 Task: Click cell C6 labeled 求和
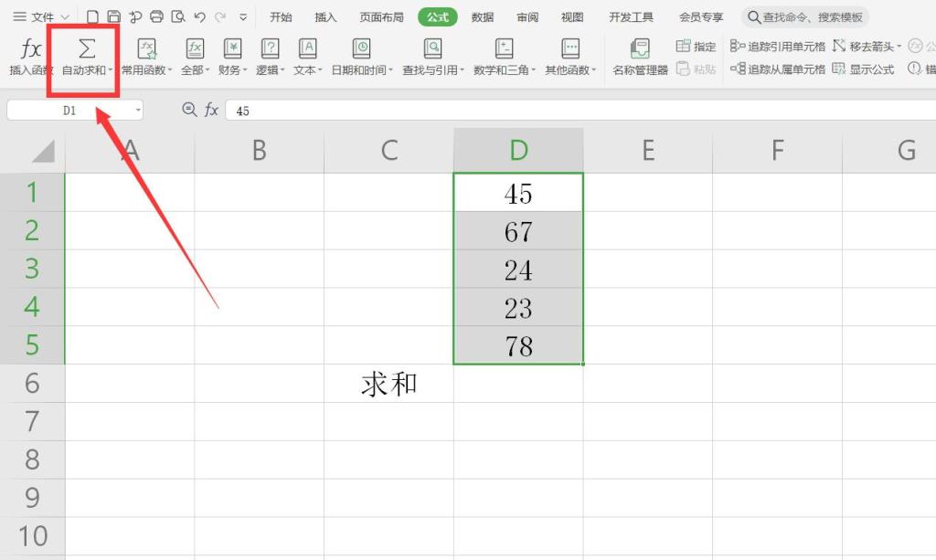coord(388,384)
